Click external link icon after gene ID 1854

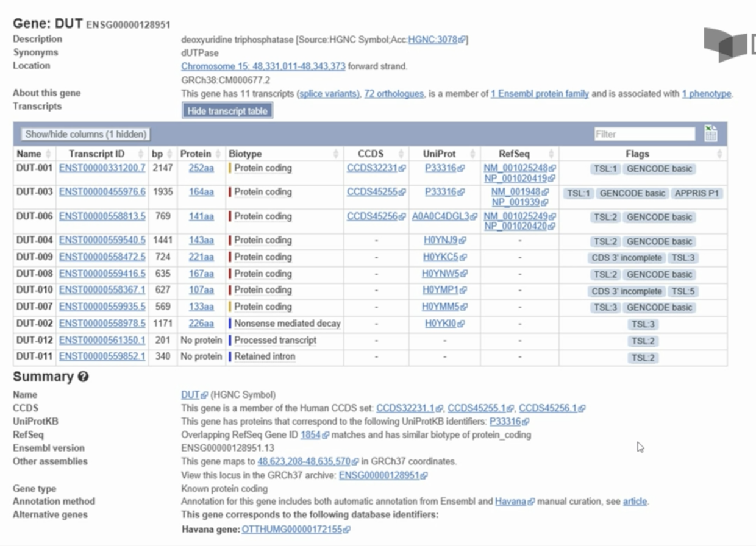(x=326, y=436)
